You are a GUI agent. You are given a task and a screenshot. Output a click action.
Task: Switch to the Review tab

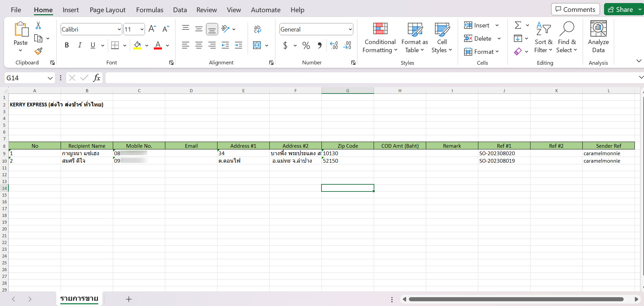207,10
